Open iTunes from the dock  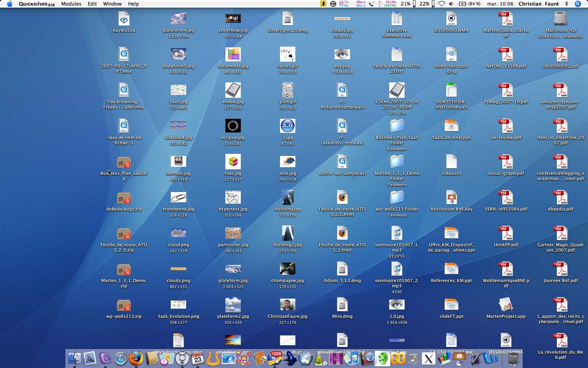[352, 359]
